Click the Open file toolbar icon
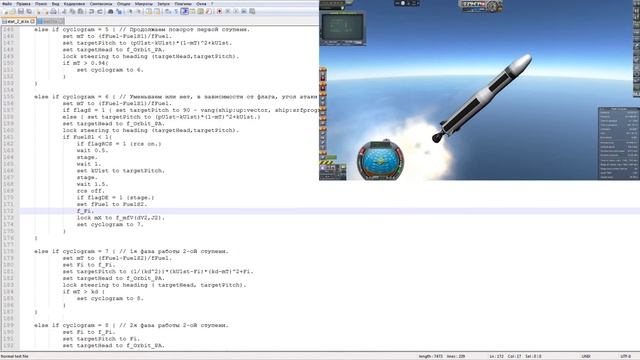 point(13,11)
